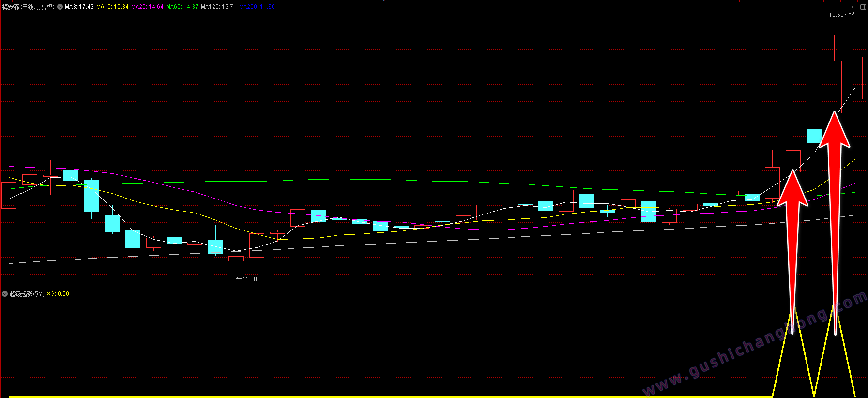Screen dimensions: 868x398
Task: Select the high price label 19.58
Action: [836, 15]
